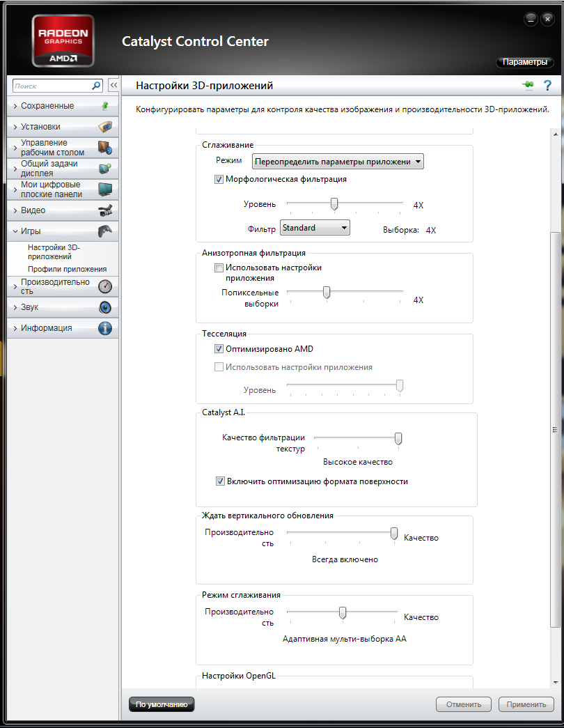
Task: Click the Отменить button
Action: click(x=464, y=704)
